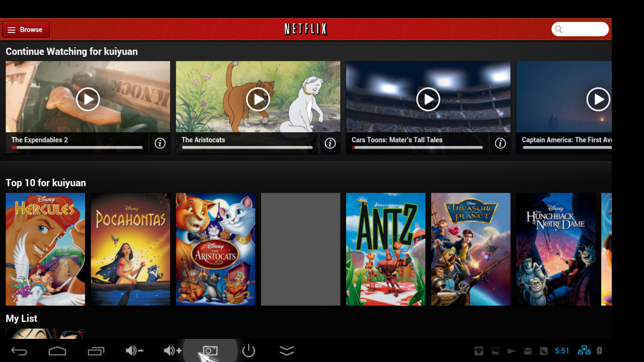Tap the Gmail notification icon
Image resolution: width=644 pixels, height=362 pixels.
[527, 351]
